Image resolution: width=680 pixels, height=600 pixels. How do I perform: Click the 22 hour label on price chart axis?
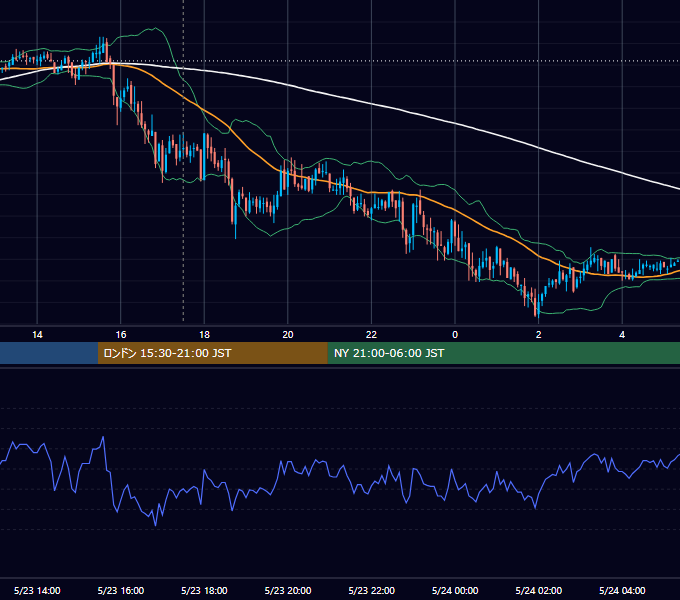point(371,335)
